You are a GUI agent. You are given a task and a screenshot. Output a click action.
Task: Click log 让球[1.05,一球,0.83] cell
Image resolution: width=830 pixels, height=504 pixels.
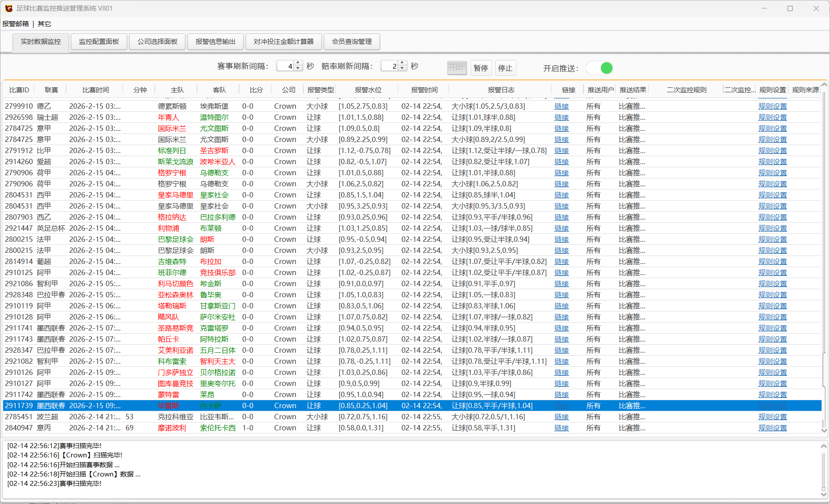pos(483,295)
